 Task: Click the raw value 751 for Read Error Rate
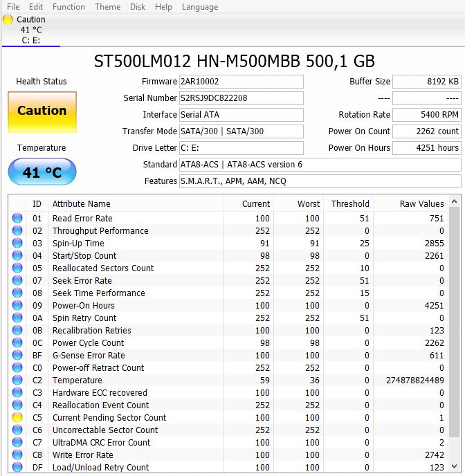(x=437, y=218)
